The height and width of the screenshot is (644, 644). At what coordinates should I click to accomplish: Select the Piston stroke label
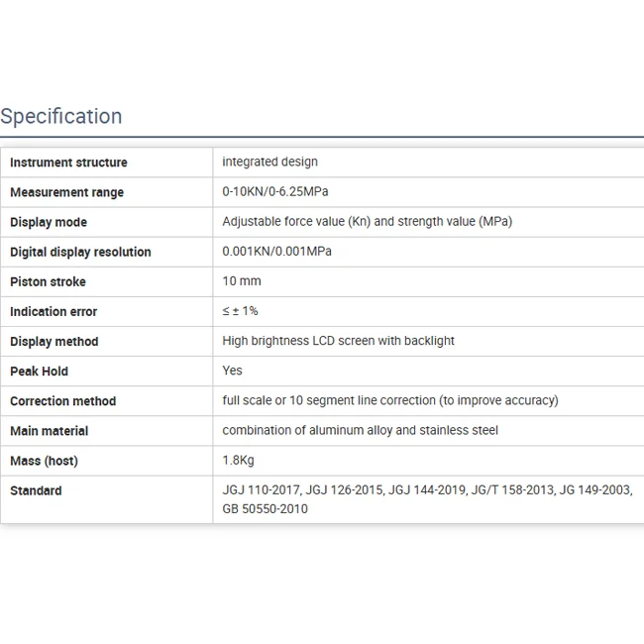(x=48, y=281)
